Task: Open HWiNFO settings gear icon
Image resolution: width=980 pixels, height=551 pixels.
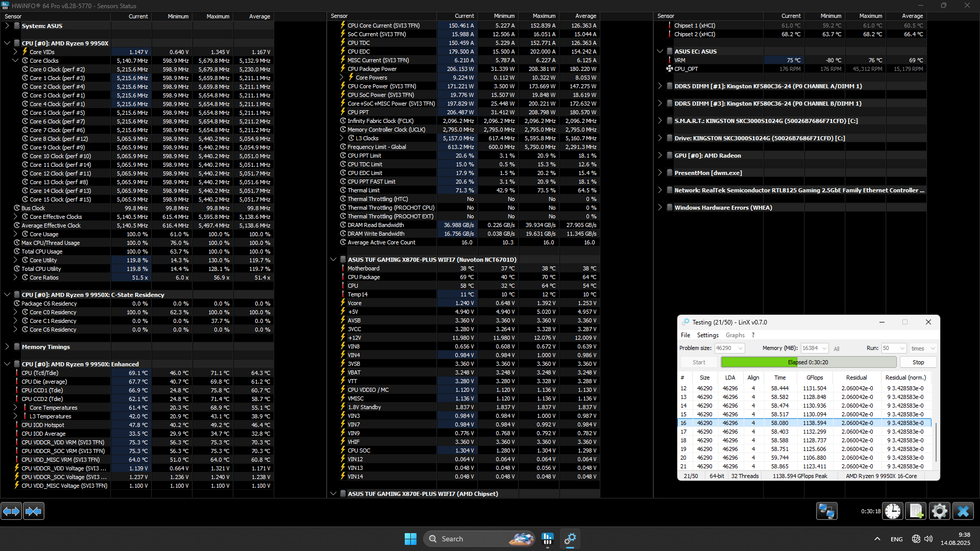Action: pyautogui.click(x=939, y=511)
